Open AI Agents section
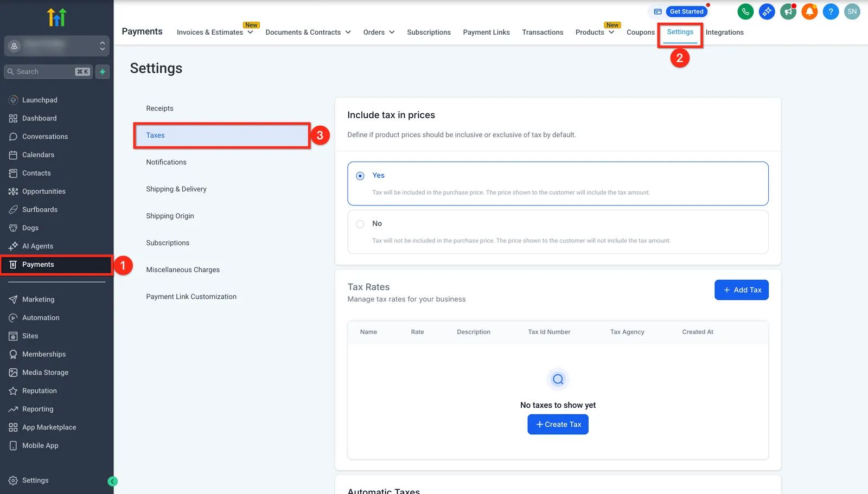868x494 pixels. 37,246
